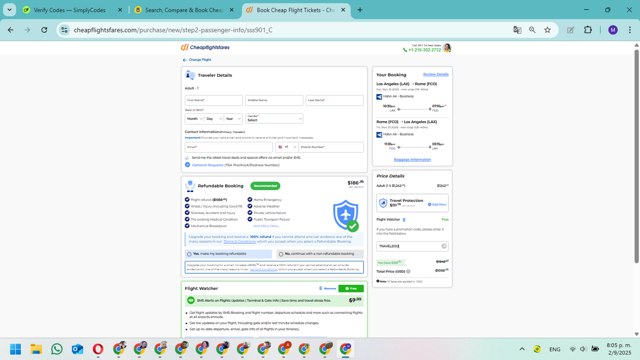
Task: Reload the page
Action: point(44,30)
